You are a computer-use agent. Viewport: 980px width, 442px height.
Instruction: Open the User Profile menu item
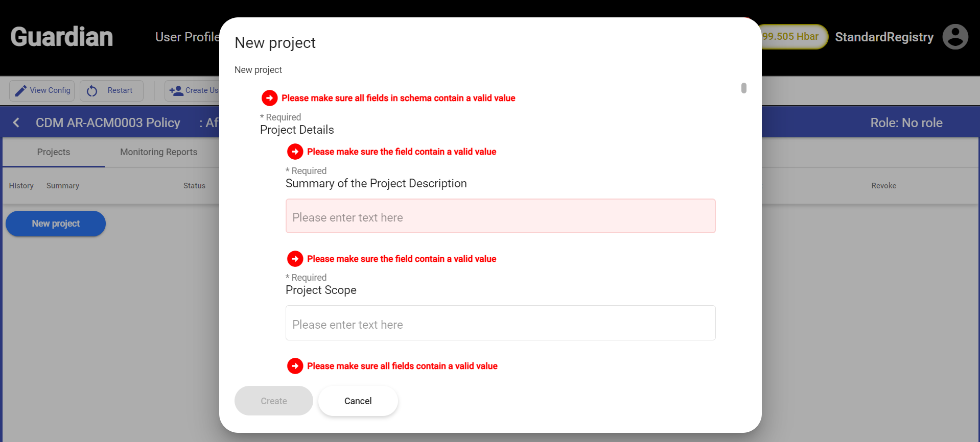coord(187,37)
